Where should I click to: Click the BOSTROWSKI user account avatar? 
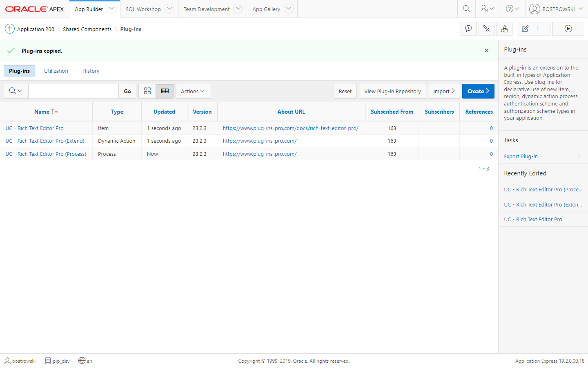pyautogui.click(x=535, y=9)
